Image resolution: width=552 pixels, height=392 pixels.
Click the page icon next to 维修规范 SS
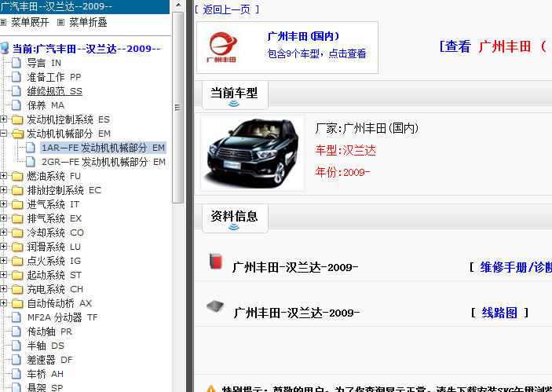tap(16, 91)
